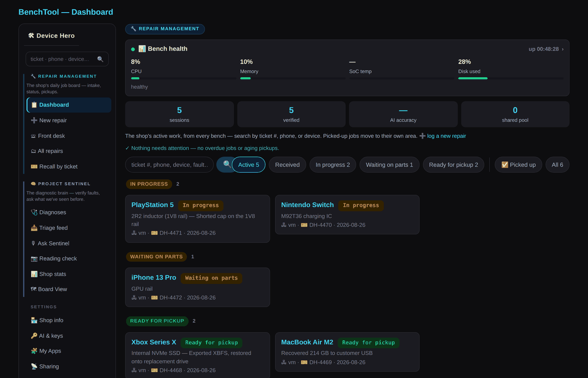The width and height of the screenshot is (588, 378).
Task: Click the Memory usage progress bar
Action: tap(293, 78)
